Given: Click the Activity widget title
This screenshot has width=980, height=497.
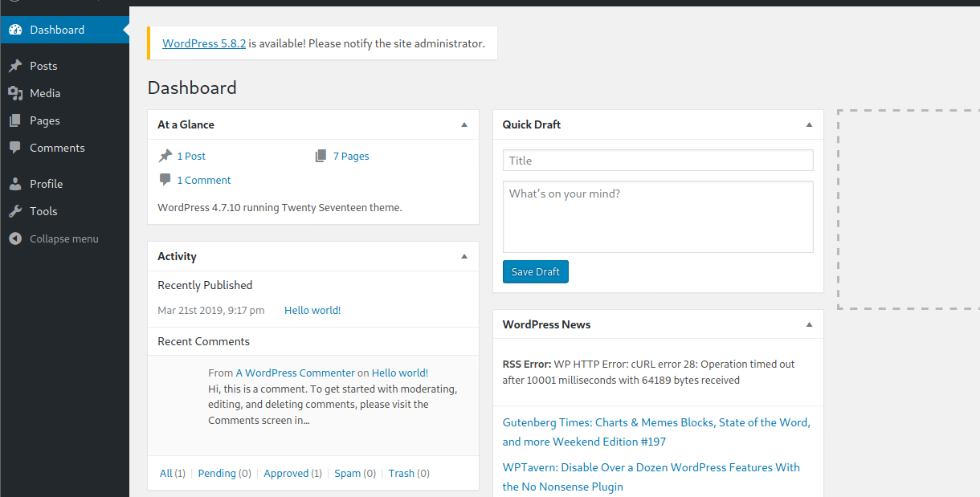Looking at the screenshot, I should point(177,256).
